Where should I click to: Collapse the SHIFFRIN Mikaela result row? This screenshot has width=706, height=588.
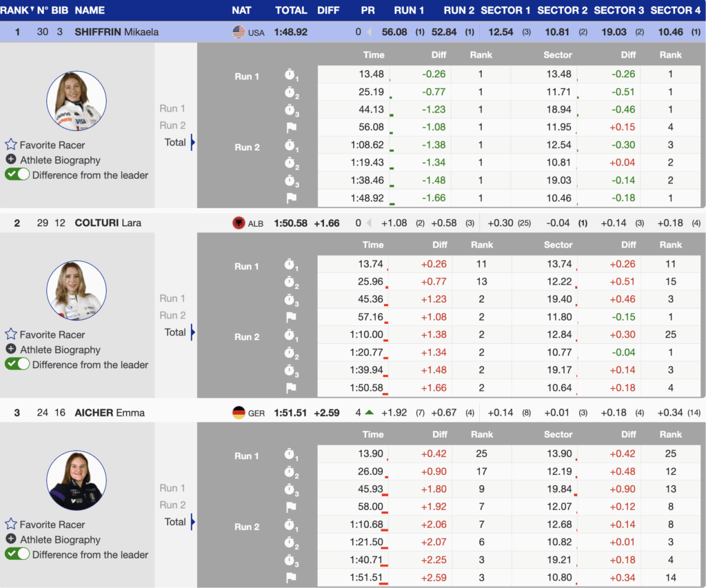pyautogui.click(x=117, y=32)
